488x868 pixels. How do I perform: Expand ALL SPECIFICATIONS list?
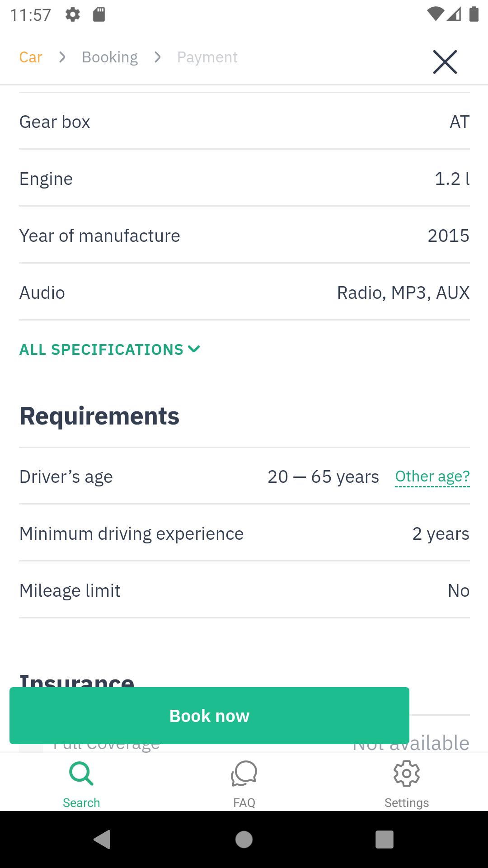109,349
